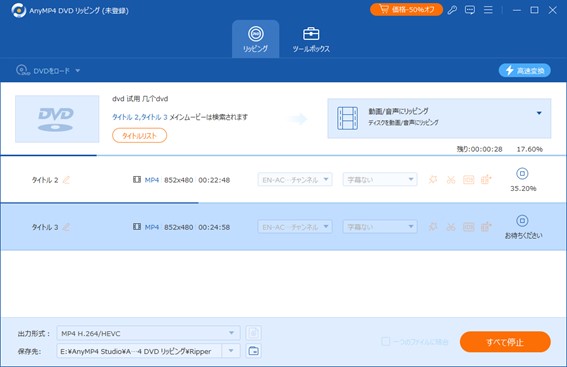Click the effect edit icon for タイトル 2
The width and height of the screenshot is (567, 367).
pos(433,179)
